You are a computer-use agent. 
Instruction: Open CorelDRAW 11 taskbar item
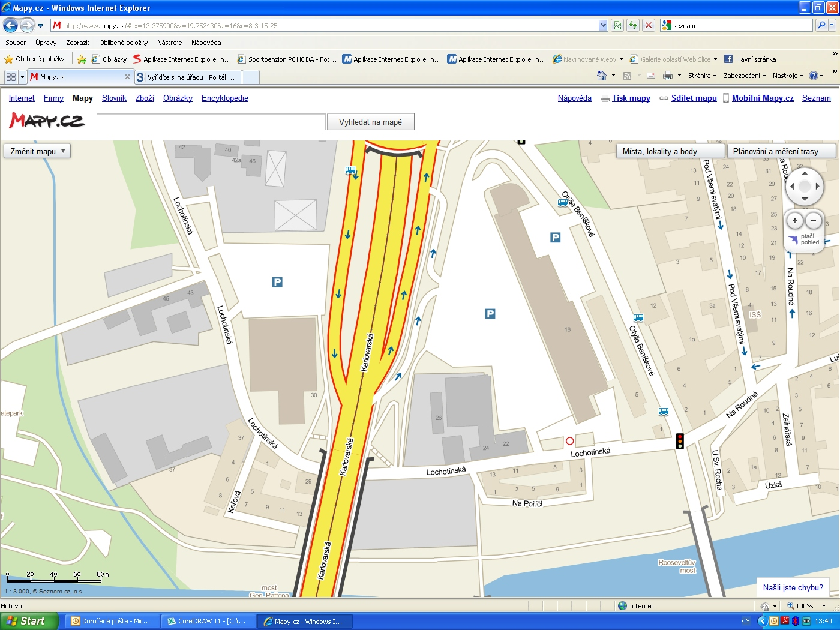(208, 621)
